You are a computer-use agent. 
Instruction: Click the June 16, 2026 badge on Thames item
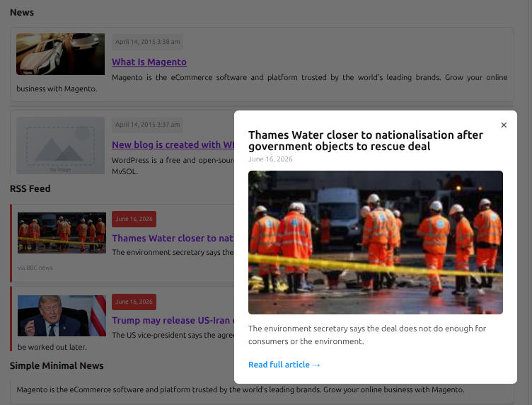point(134,219)
